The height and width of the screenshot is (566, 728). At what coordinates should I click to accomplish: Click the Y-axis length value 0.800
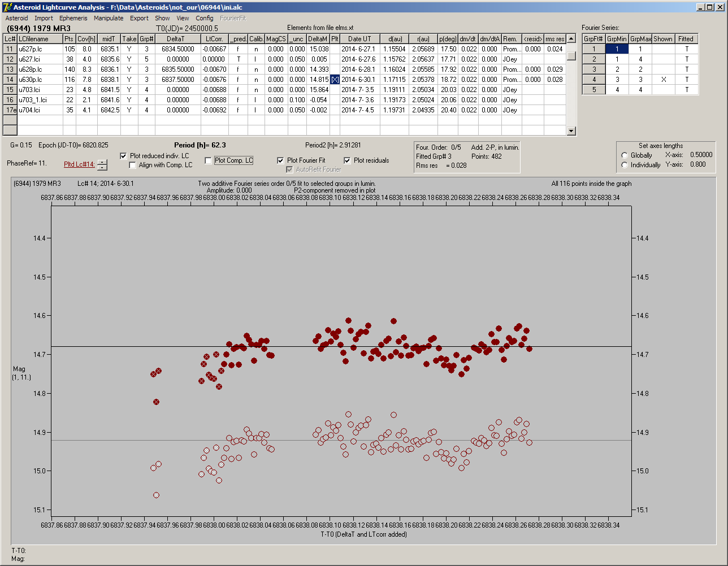[697, 165]
